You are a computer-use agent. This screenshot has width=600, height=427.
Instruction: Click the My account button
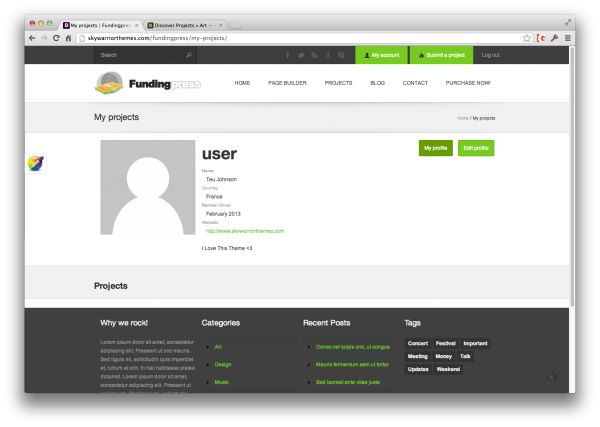coord(382,55)
